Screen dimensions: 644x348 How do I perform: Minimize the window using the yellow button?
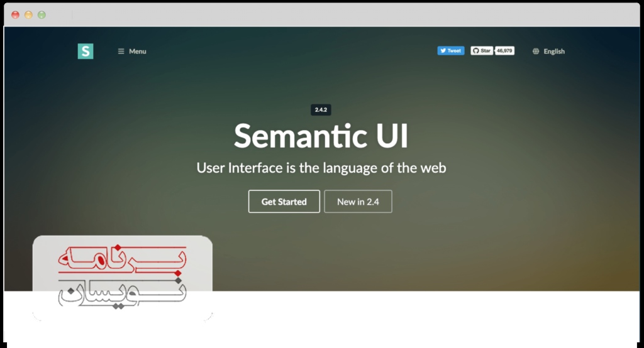(28, 15)
